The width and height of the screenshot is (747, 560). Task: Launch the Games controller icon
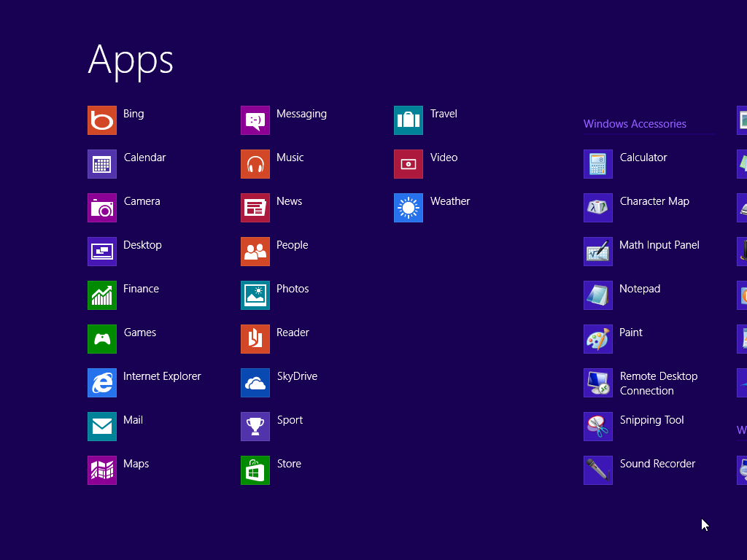102,339
